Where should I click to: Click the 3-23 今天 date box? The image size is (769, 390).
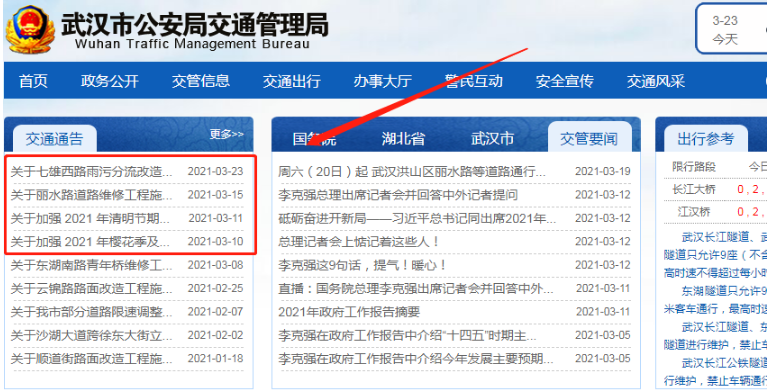(x=732, y=29)
